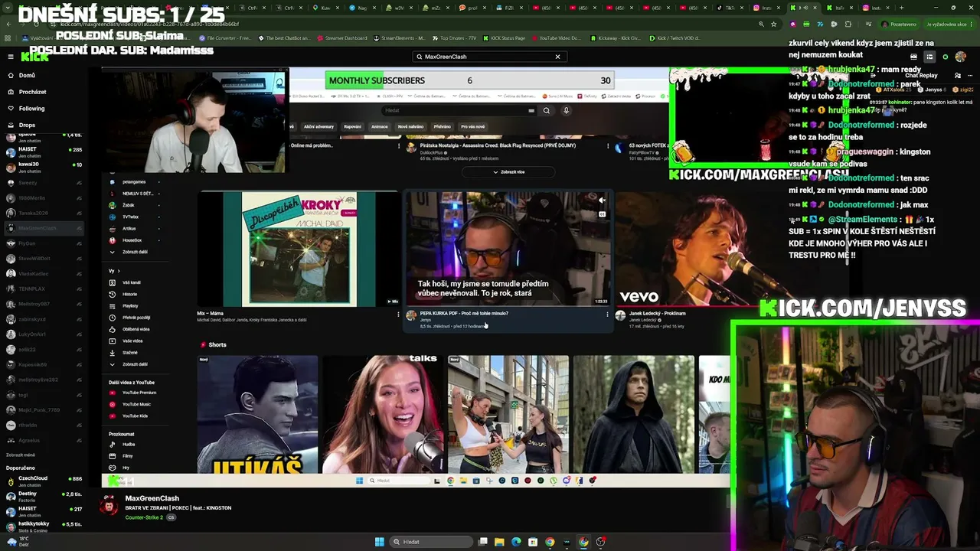980x551 pixels.
Task: Select the Přehráno filter chip
Action: point(442,126)
